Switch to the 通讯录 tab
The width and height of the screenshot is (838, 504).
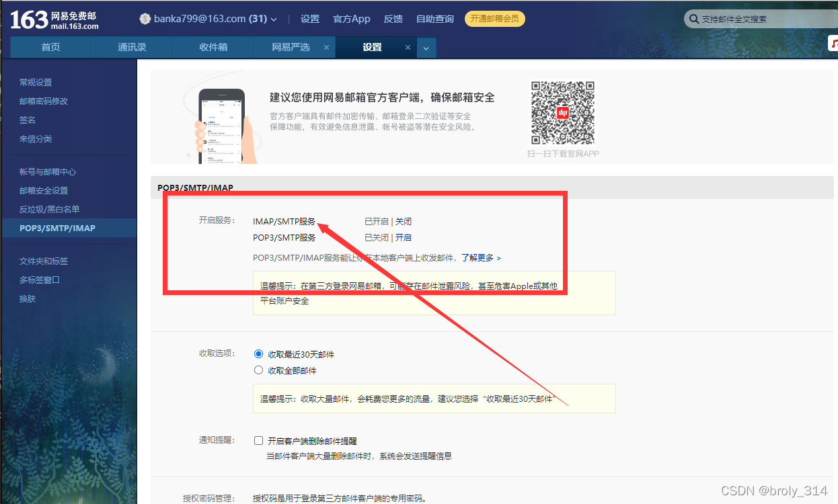pyautogui.click(x=132, y=47)
